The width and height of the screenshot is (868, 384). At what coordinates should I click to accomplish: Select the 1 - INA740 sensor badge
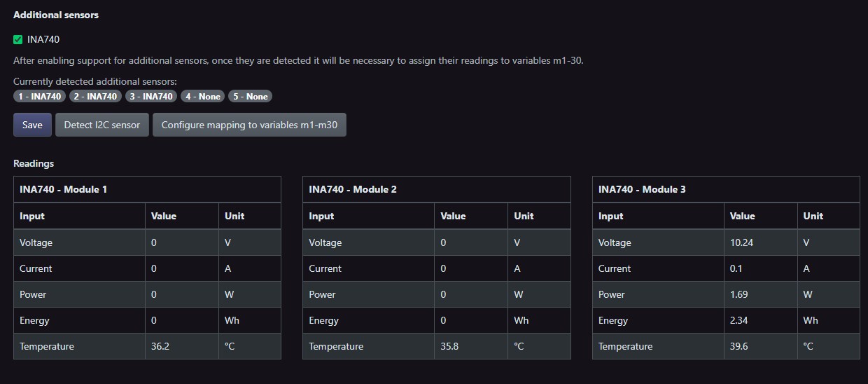click(x=40, y=97)
